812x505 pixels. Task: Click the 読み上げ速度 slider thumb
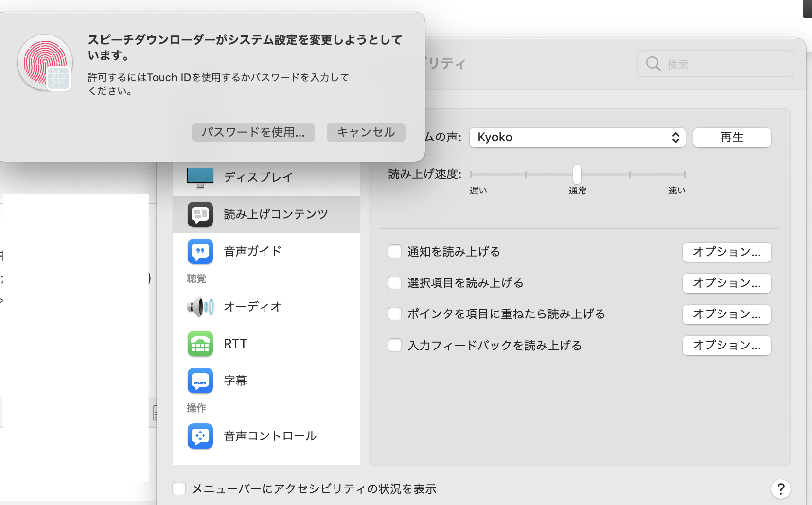pos(577,174)
